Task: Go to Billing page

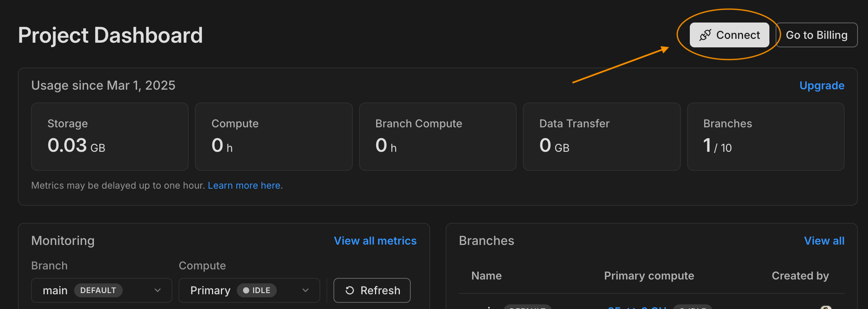Action: pyautogui.click(x=816, y=35)
